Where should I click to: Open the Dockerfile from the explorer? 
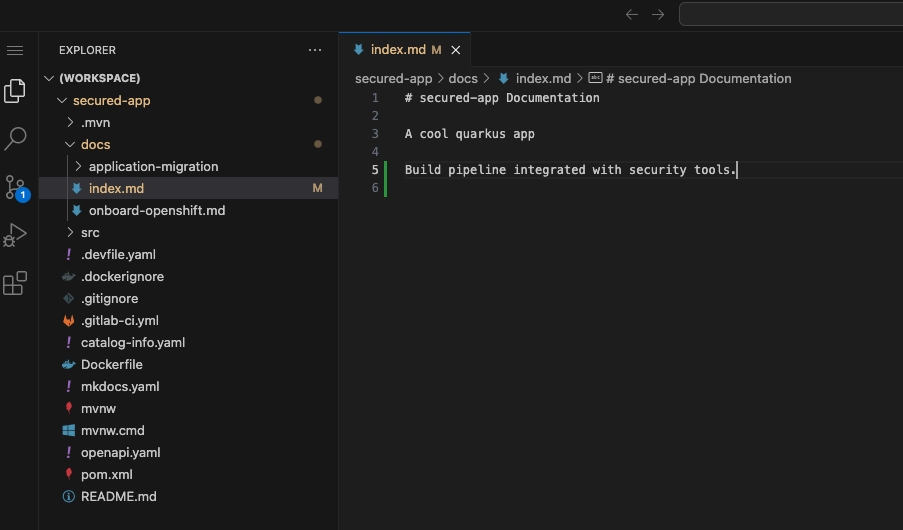click(111, 364)
